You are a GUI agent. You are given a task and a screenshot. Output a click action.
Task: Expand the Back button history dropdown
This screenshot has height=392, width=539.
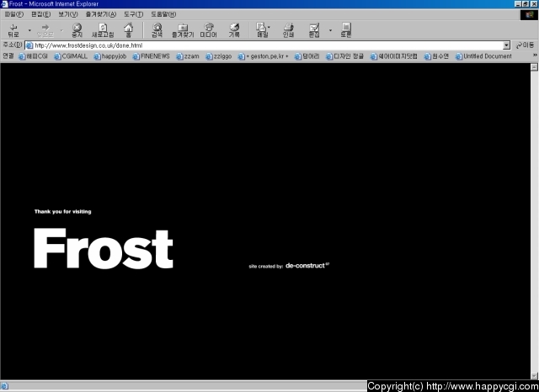click(29, 30)
